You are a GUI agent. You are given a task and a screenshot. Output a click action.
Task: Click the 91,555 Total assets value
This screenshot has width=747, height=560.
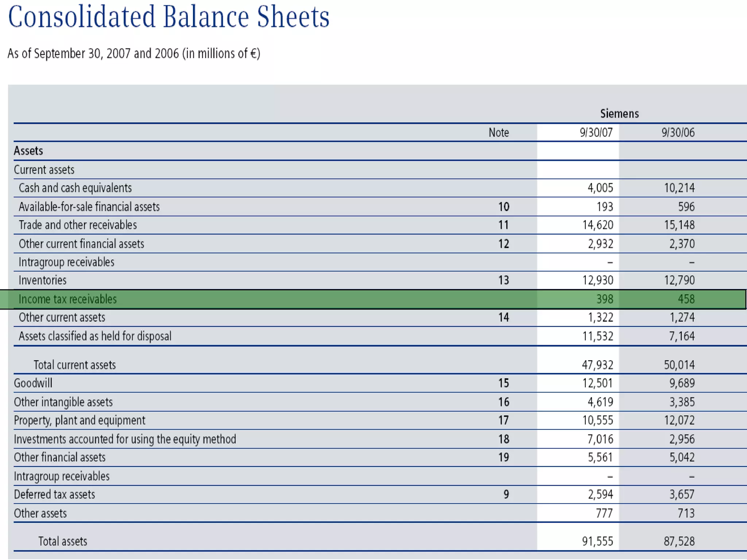coord(597,541)
